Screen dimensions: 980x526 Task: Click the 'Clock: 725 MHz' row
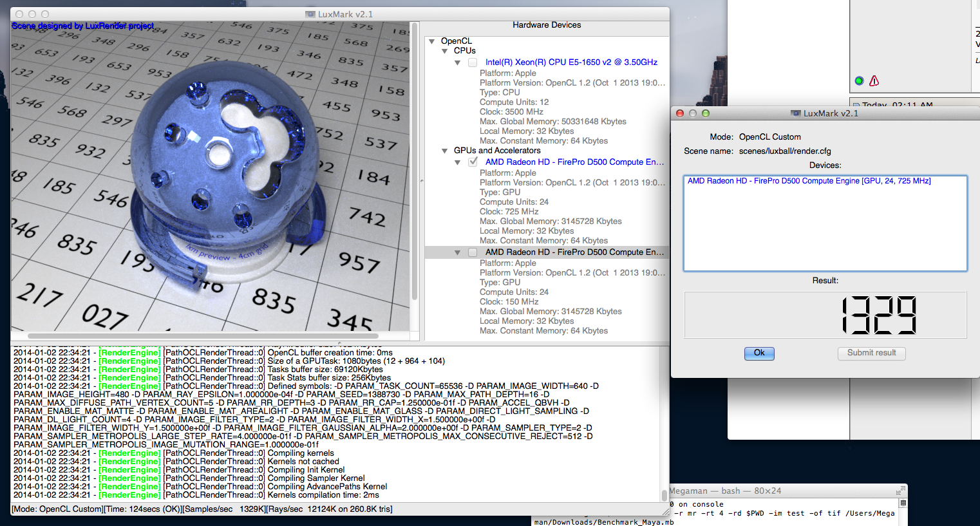coord(509,212)
